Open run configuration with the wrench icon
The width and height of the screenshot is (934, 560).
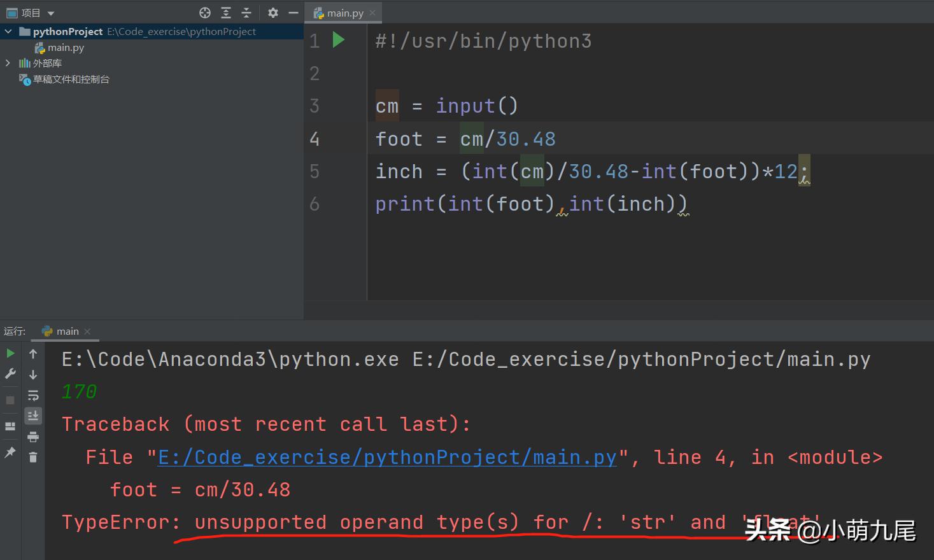[10, 374]
